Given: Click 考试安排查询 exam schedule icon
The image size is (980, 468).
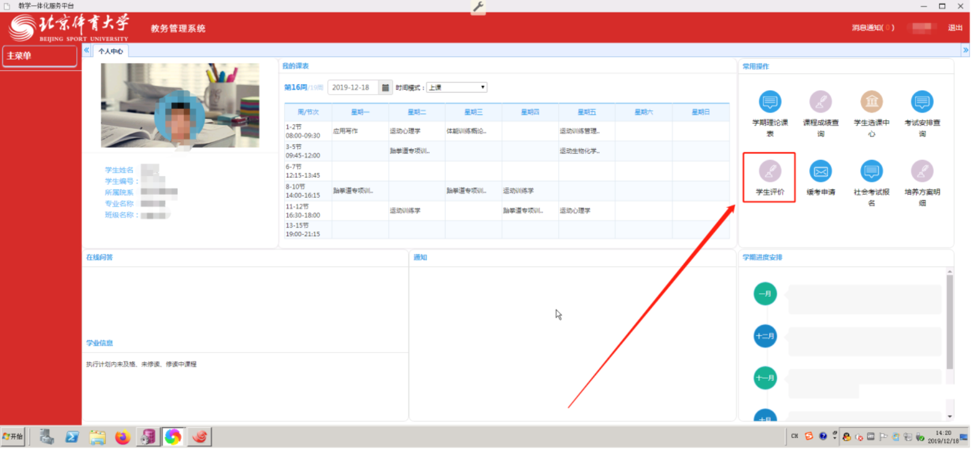Looking at the screenshot, I should click(922, 102).
